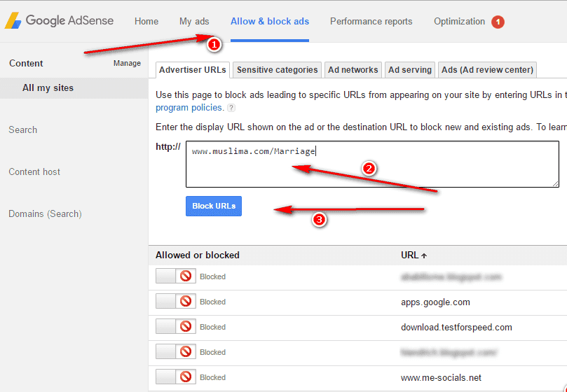Select the Advertiser URLs tab
The image size is (567, 392).
pos(192,70)
